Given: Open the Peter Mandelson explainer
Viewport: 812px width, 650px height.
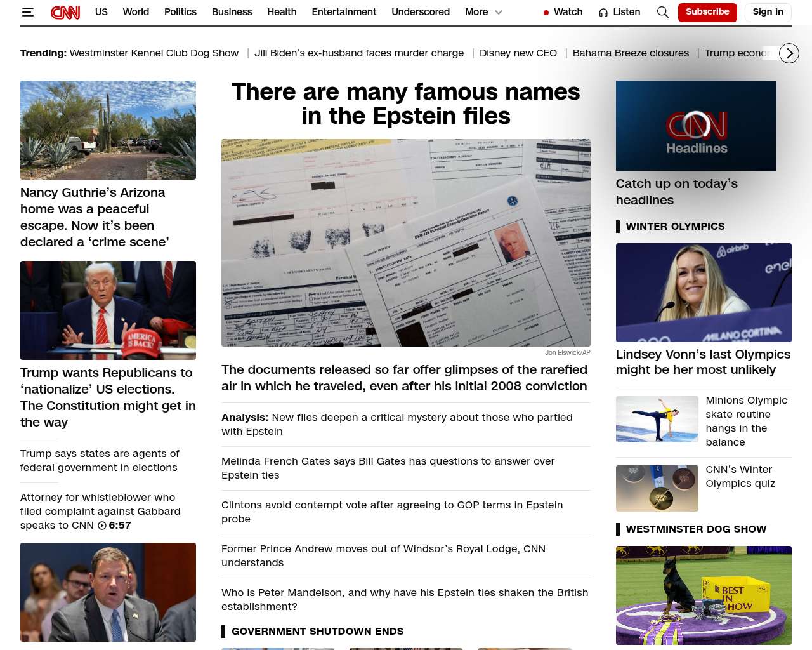Looking at the screenshot, I should coord(405,599).
